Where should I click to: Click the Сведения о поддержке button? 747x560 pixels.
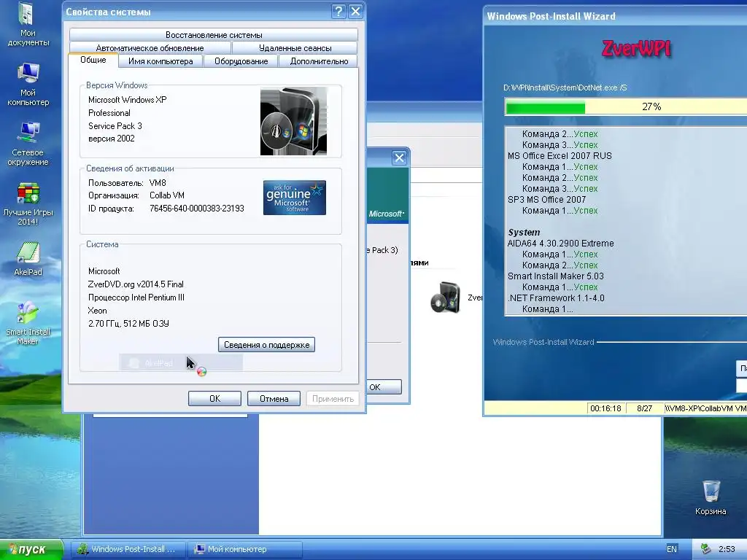[266, 345]
